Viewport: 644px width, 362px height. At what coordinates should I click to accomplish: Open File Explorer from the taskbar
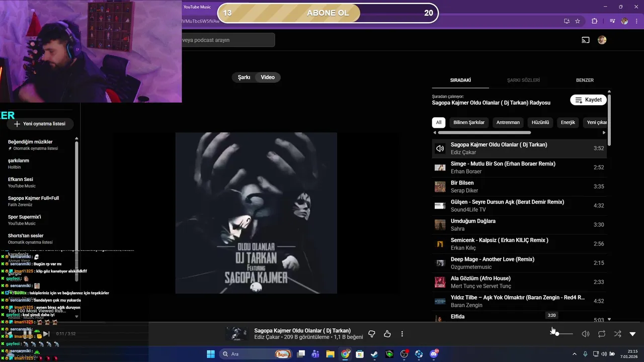coord(330,354)
